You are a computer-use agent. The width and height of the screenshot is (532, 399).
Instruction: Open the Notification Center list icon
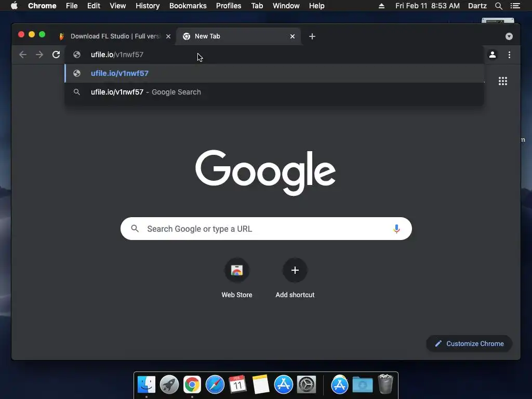click(x=515, y=6)
